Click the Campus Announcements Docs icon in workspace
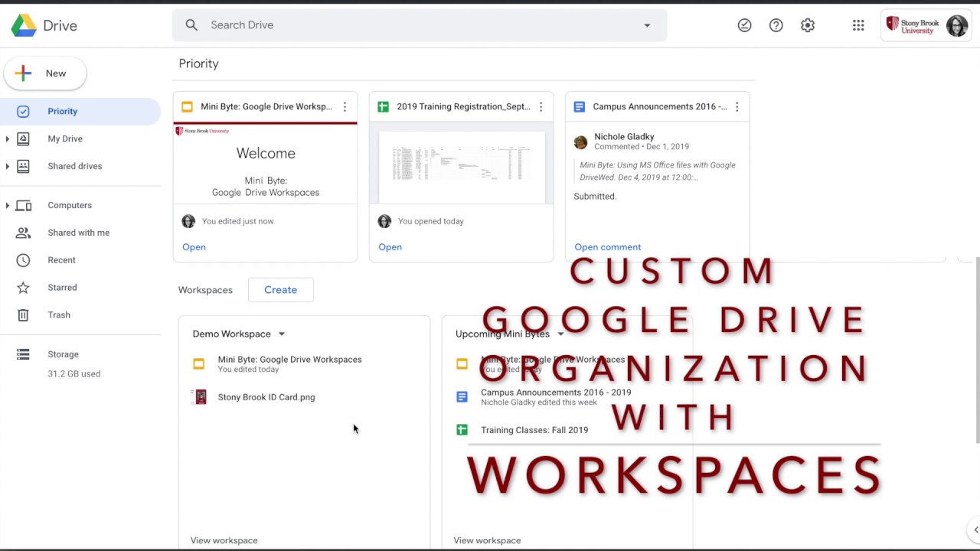The height and width of the screenshot is (551, 980). [x=462, y=396]
